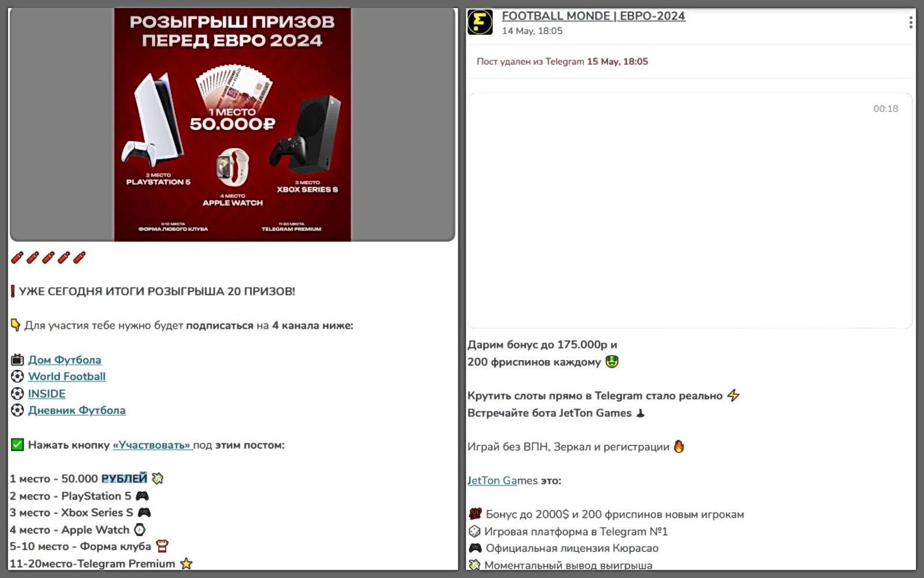Image resolution: width=924 pixels, height=578 pixels.
Task: Click the 00:18 video duration label
Action: (x=885, y=109)
